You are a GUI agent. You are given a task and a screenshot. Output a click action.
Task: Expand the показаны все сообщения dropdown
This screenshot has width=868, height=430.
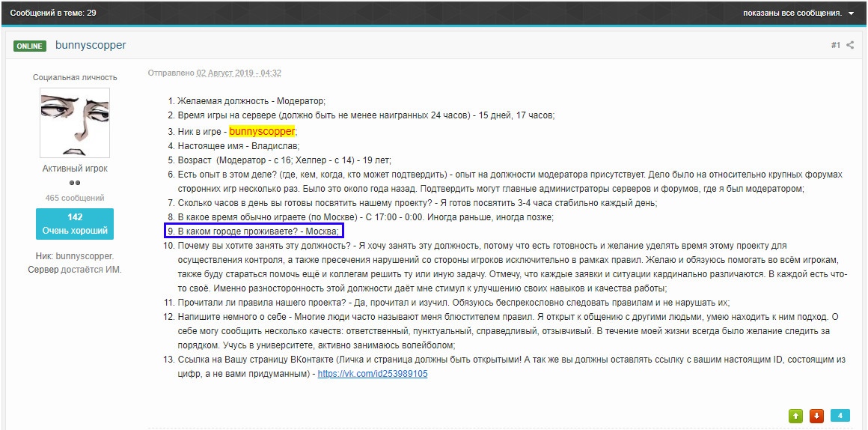pos(799,13)
